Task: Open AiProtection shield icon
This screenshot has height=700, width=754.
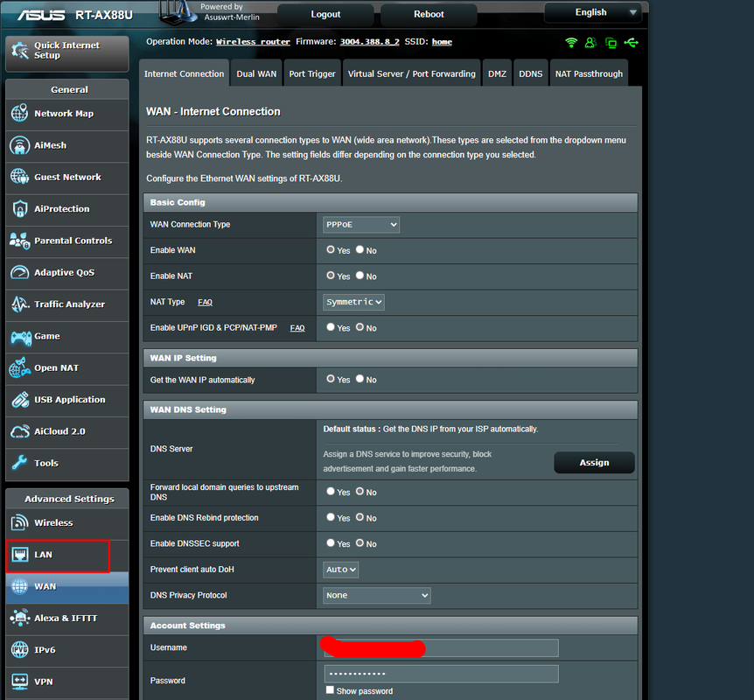Action: (20, 209)
